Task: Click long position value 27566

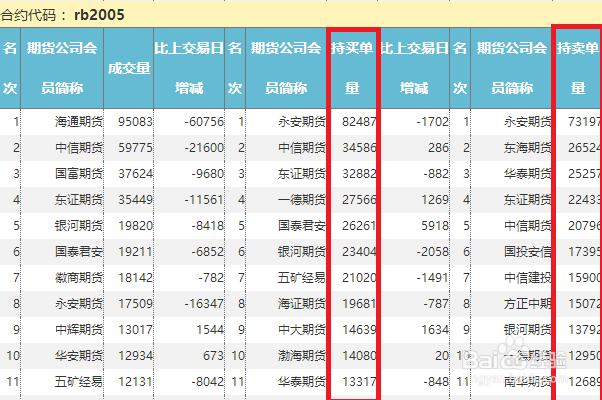Action: (359, 200)
